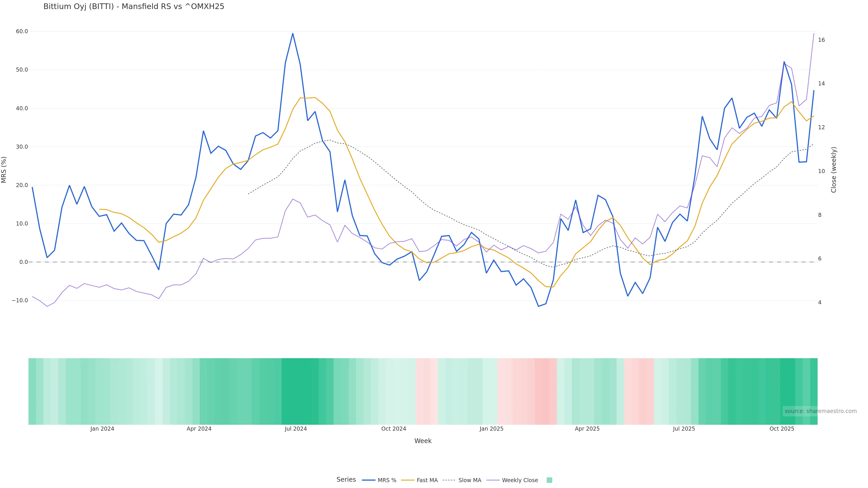
Task: Click the Series legend heading
Action: point(346,480)
